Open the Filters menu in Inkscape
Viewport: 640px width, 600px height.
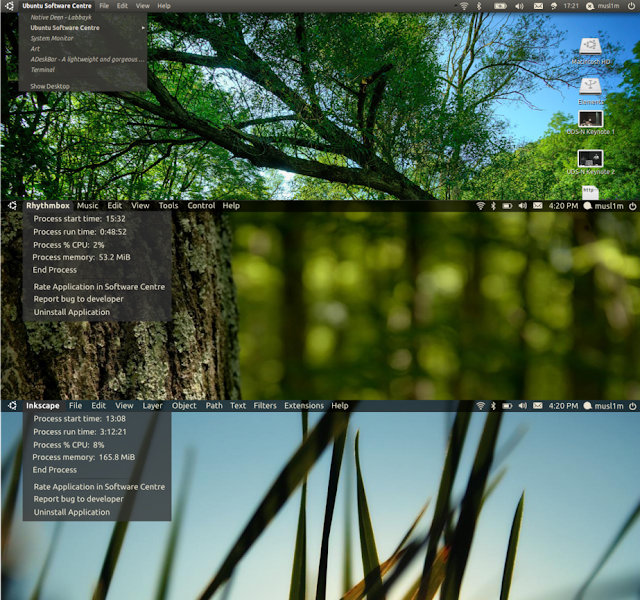pos(265,406)
